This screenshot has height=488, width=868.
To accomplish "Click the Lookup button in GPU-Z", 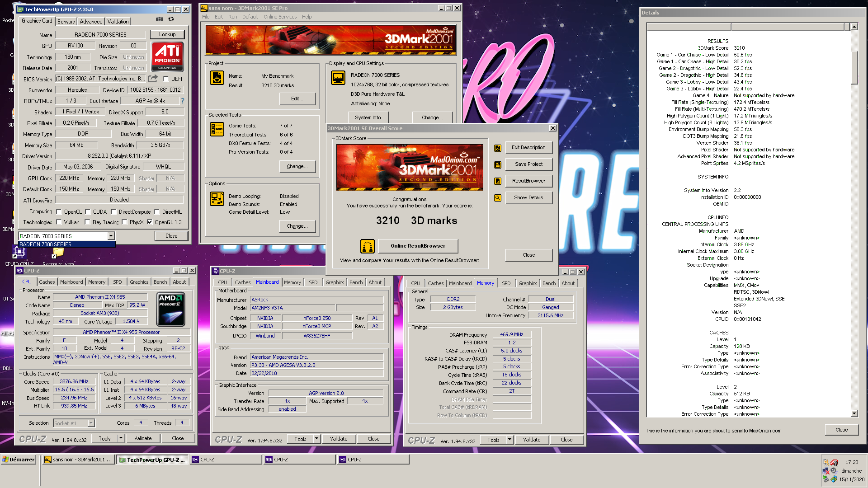I will coord(167,34).
